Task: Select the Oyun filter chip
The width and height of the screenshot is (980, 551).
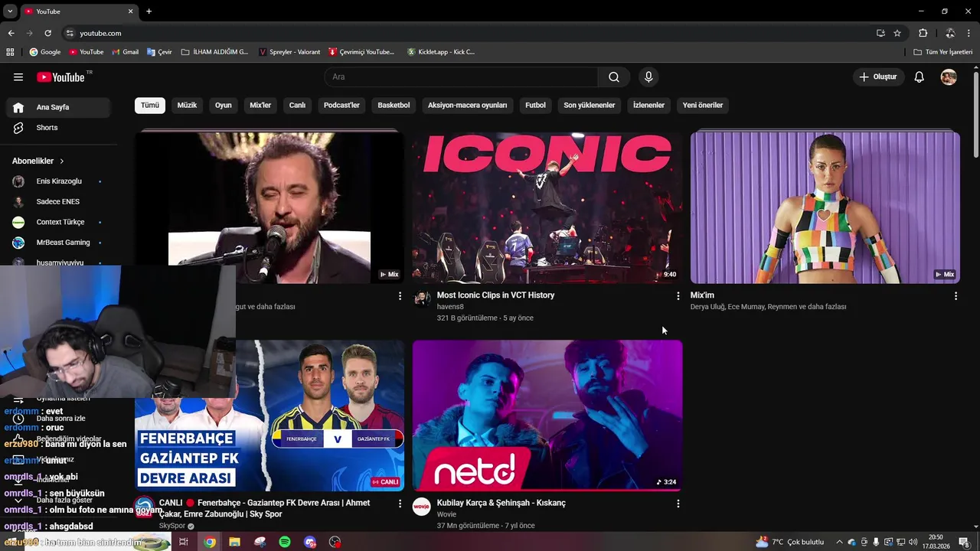Action: click(223, 105)
